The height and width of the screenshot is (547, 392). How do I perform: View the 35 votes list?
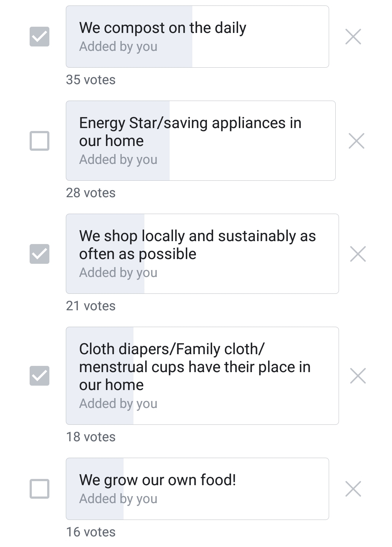click(x=91, y=80)
